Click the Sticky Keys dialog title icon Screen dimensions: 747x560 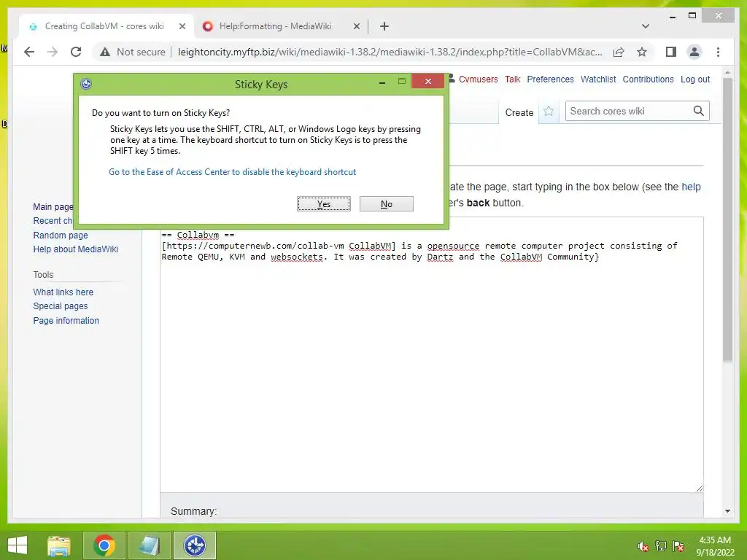(86, 85)
